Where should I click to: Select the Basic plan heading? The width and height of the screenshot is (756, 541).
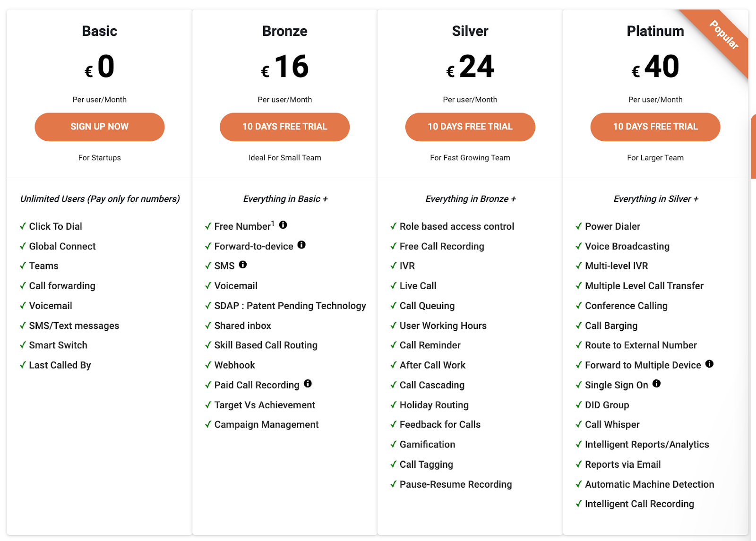pyautogui.click(x=99, y=31)
